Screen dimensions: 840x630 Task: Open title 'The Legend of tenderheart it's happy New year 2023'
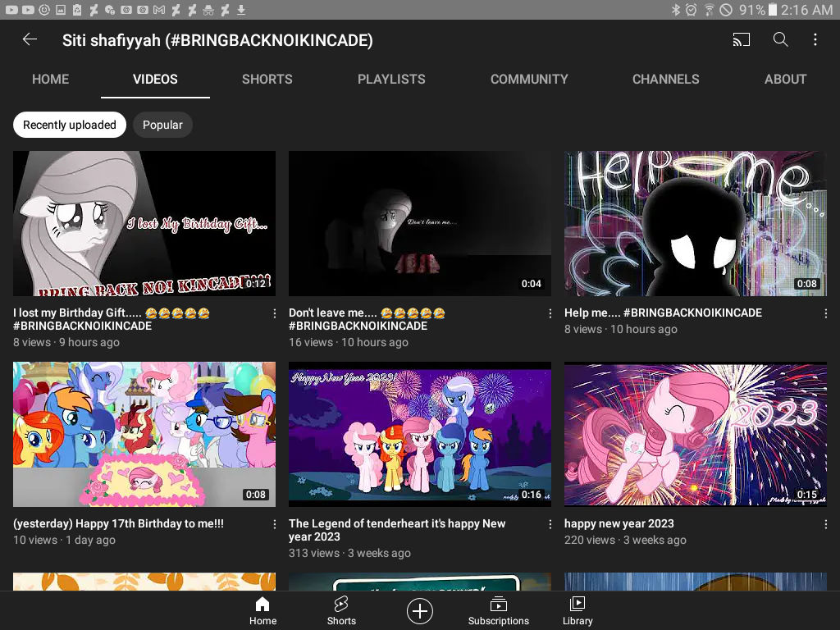397,531
